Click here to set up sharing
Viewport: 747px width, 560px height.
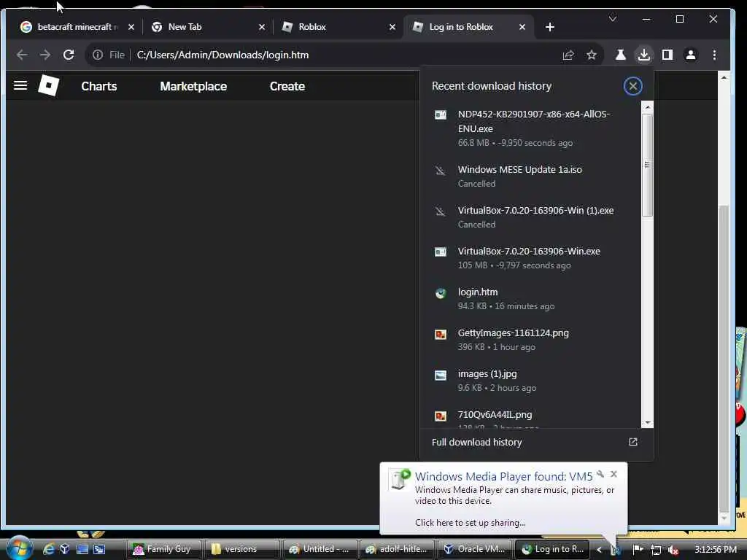point(471,522)
